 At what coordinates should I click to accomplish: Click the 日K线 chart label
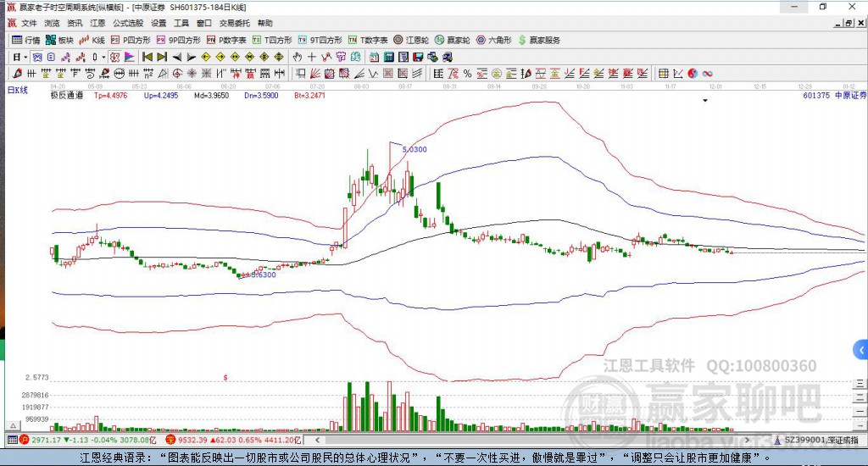[x=17, y=90]
